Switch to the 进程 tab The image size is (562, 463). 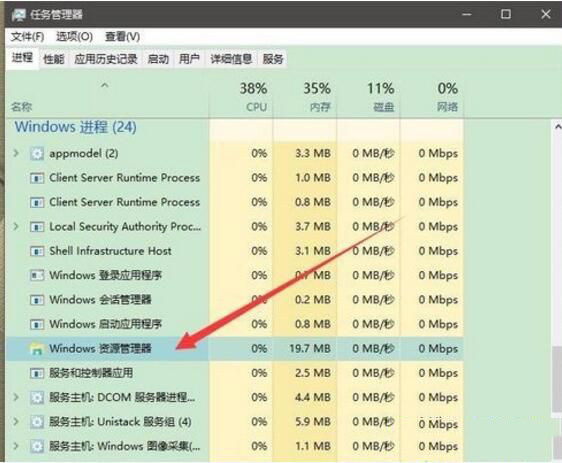coord(22,58)
